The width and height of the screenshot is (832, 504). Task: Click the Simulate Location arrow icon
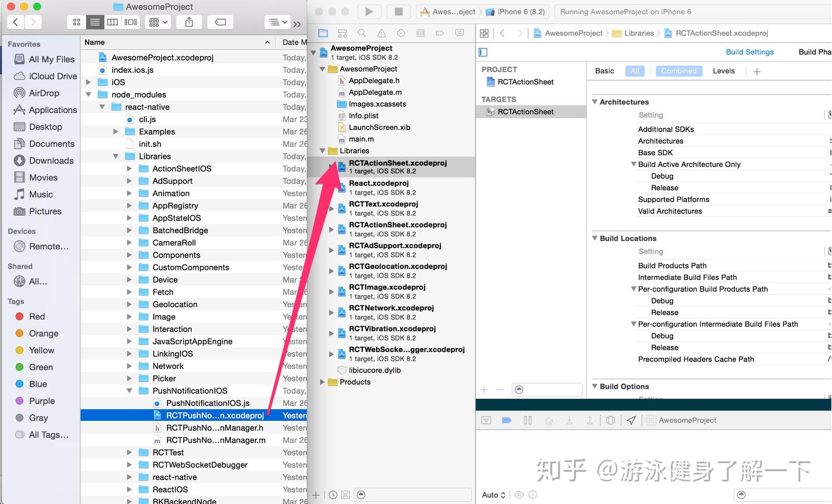click(631, 420)
